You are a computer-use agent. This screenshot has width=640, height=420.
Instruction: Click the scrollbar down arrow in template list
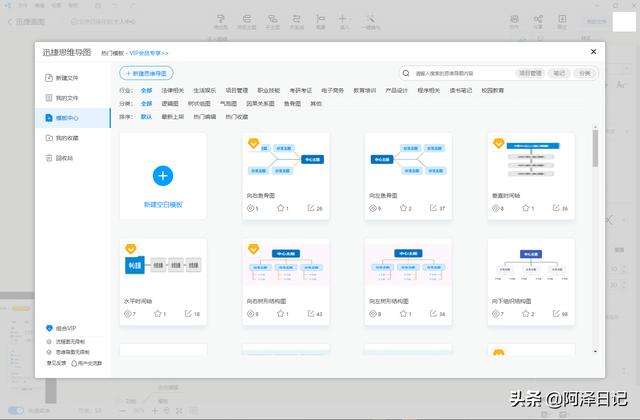click(x=596, y=351)
